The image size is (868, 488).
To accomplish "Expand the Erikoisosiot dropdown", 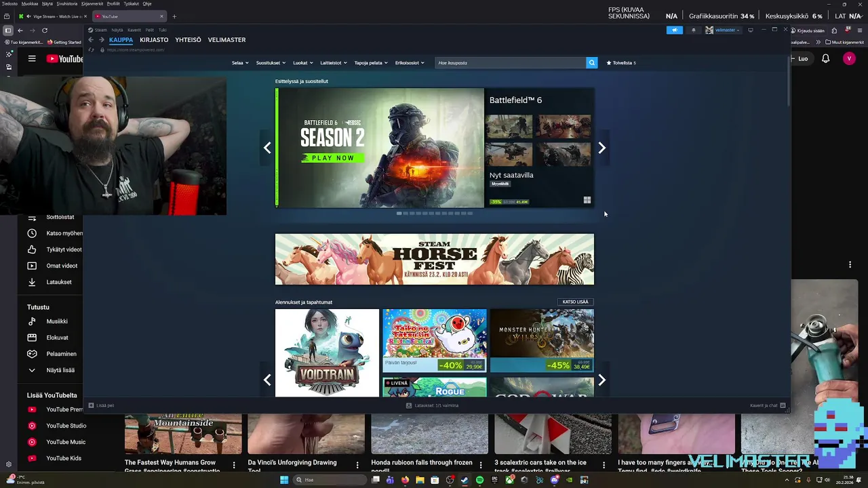I will (x=410, y=62).
